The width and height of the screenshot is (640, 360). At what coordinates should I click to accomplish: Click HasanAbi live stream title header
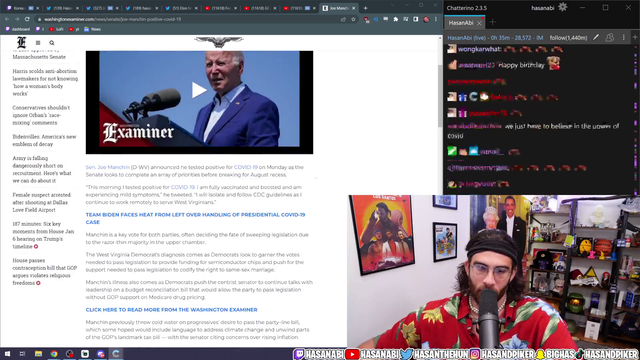pos(495,38)
